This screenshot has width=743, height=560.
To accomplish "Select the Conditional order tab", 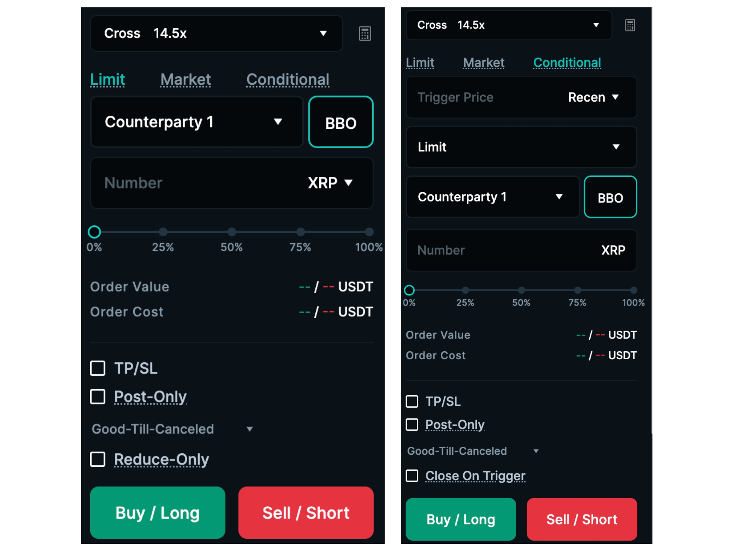I will [288, 79].
